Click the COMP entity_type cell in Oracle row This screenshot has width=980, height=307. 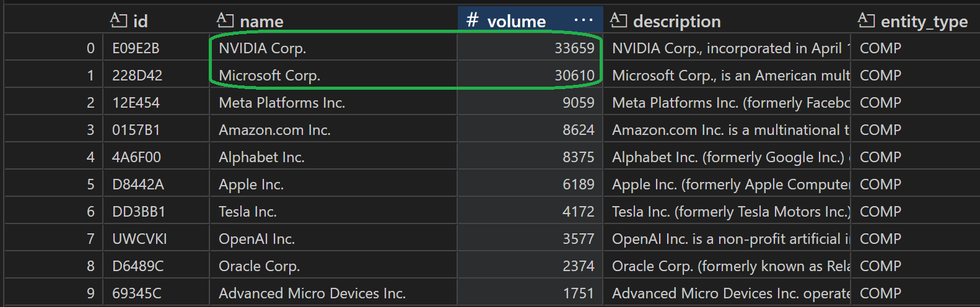(916, 266)
